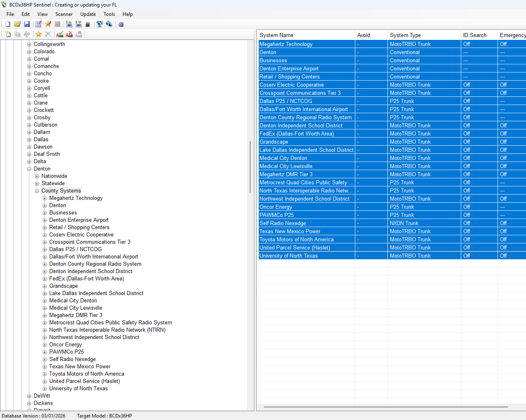Expand the Oncor Energy tree node

(x=45, y=345)
